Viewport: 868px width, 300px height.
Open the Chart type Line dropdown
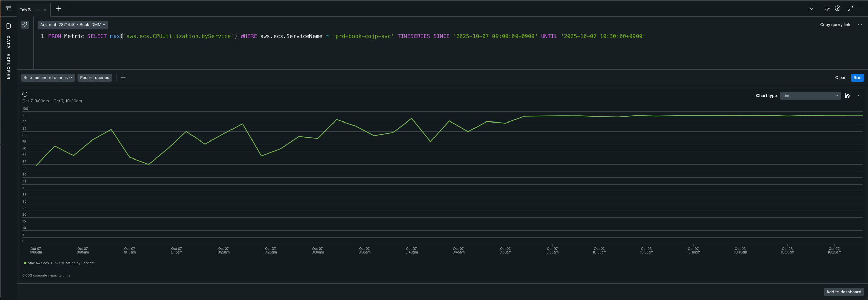tap(810, 96)
